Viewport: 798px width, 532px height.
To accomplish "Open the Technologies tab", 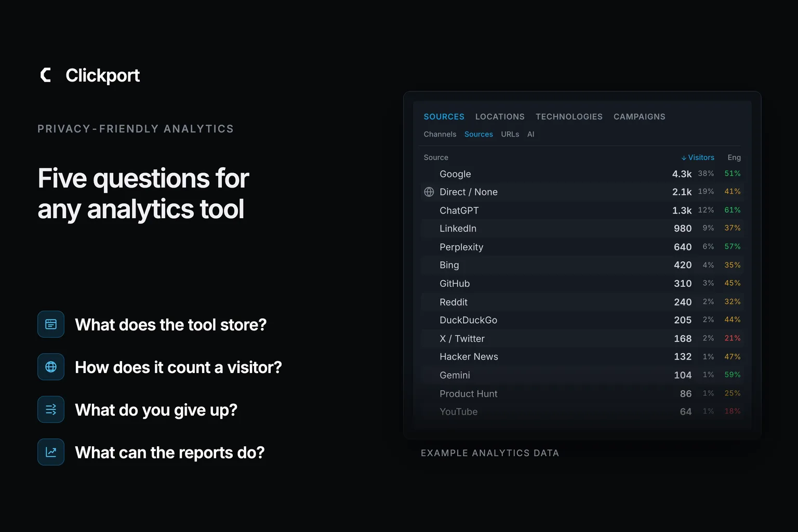I will point(569,117).
